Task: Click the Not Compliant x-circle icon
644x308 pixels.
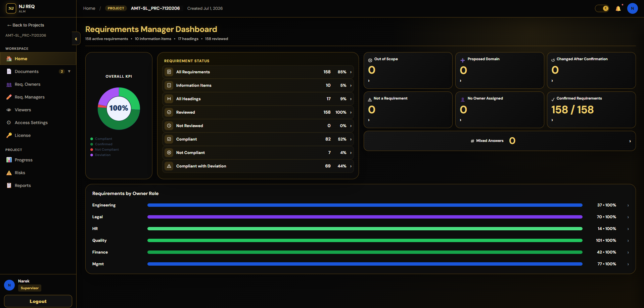Action: [x=169, y=153]
